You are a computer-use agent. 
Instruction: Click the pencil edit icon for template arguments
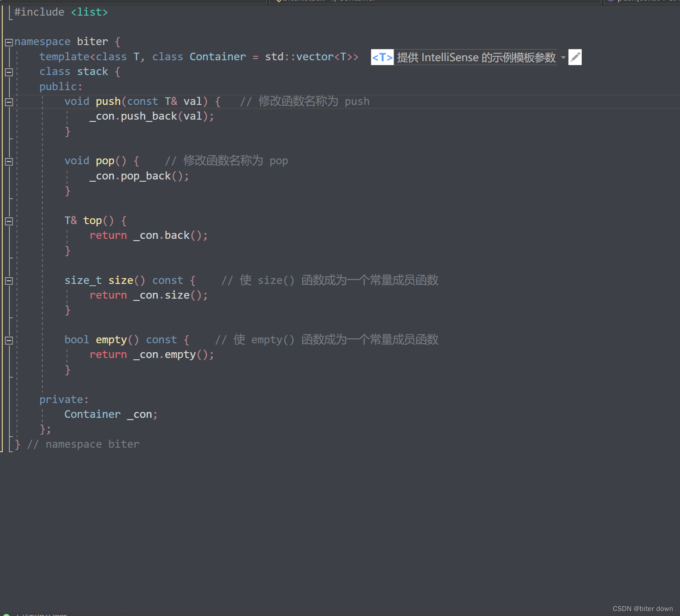click(575, 57)
